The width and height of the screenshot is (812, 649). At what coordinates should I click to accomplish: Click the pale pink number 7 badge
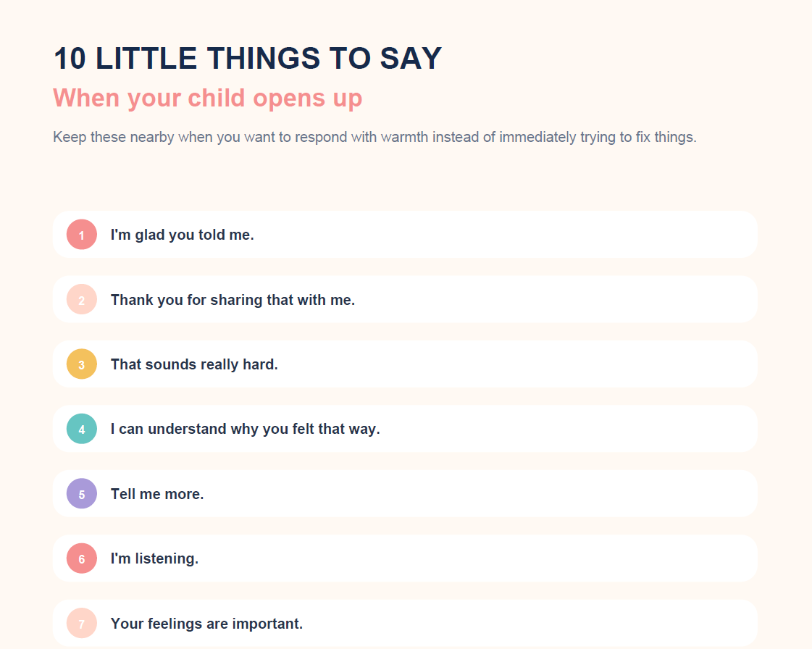(x=82, y=623)
